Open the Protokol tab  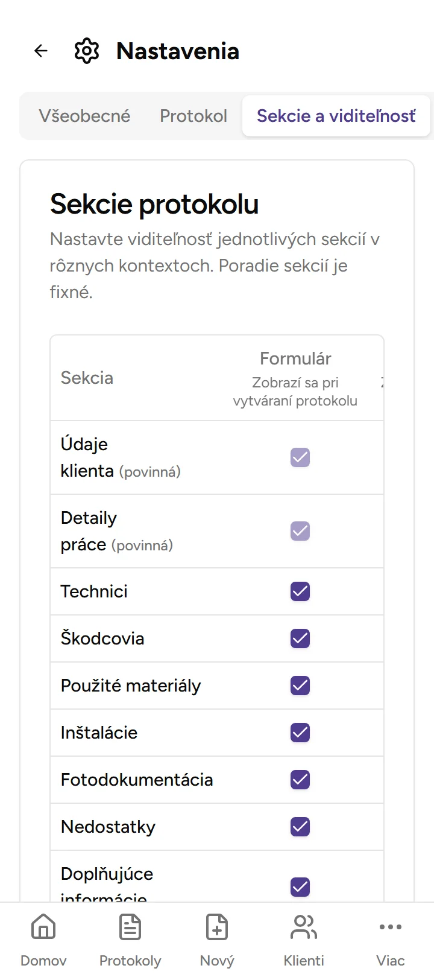point(193,116)
